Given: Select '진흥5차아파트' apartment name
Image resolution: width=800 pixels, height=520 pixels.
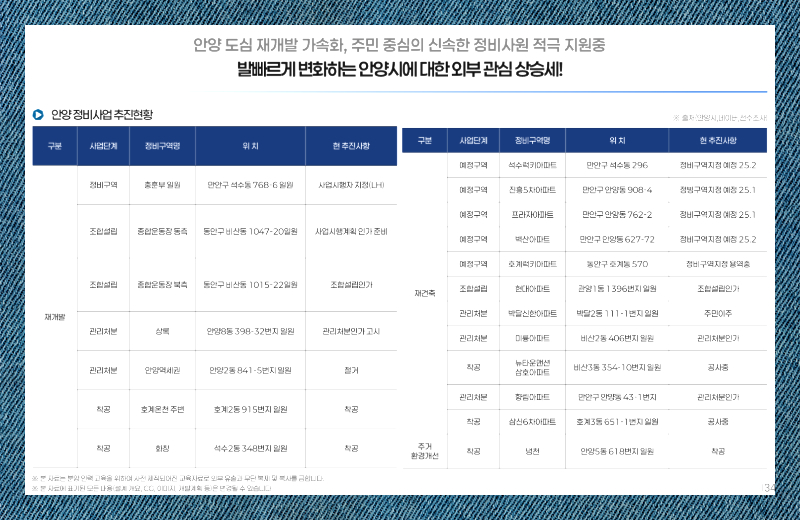Looking at the screenshot, I should pyautogui.click(x=532, y=190).
